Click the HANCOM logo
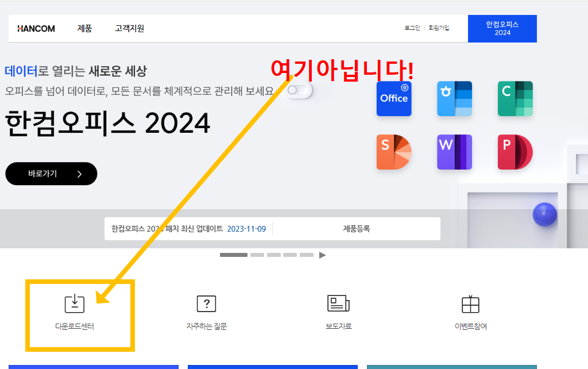Image resolution: width=588 pixels, height=369 pixels. tap(36, 28)
